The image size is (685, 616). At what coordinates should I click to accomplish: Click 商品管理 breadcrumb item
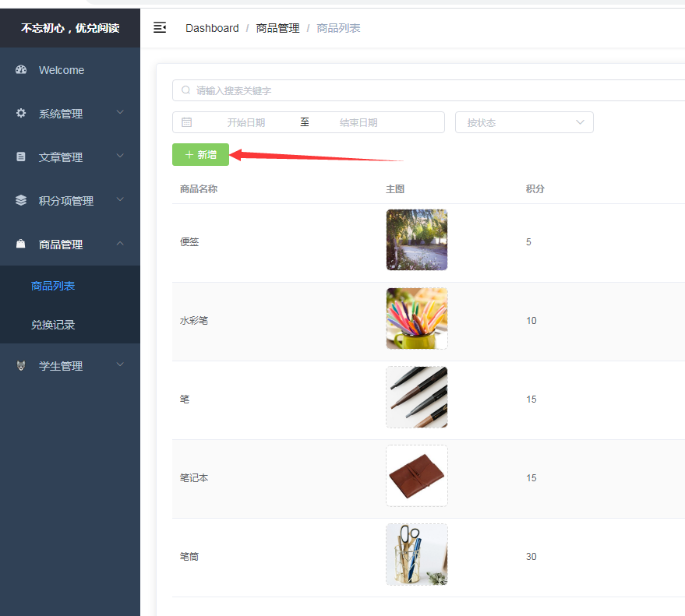(277, 28)
